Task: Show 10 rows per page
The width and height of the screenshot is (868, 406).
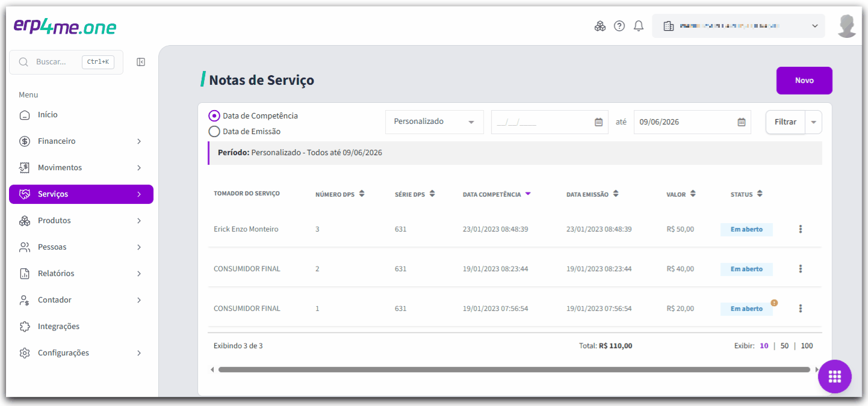Action: point(764,346)
